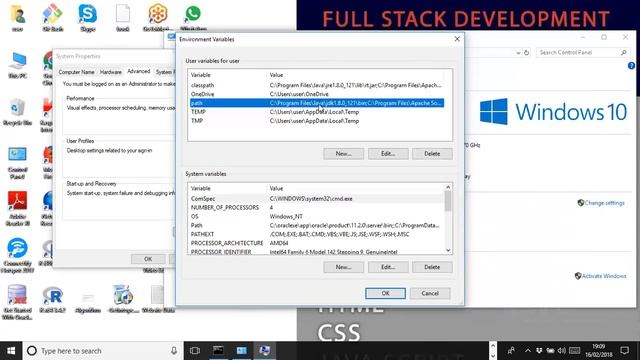Click OK in System Properties window
The image size is (640, 360).
point(148,259)
